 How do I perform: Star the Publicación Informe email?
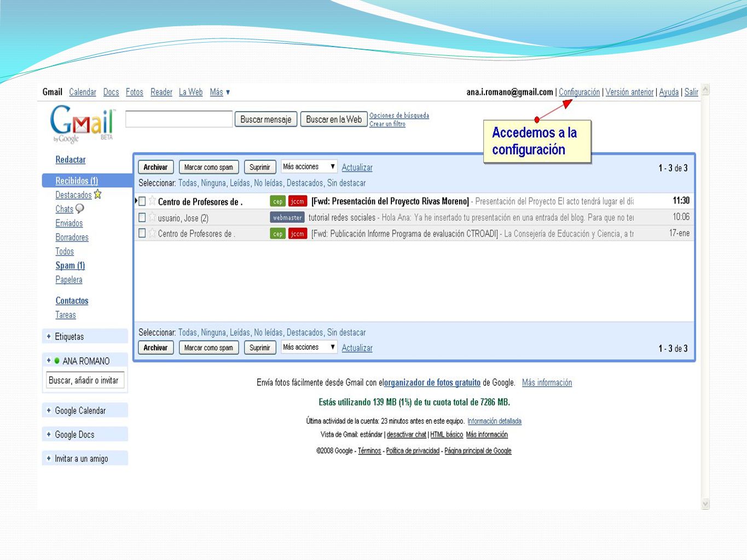click(152, 233)
